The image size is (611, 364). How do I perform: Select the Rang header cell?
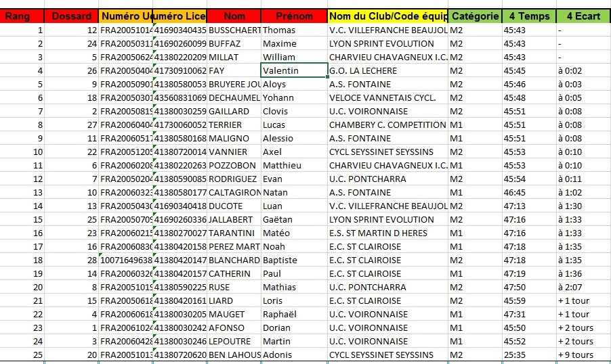coord(22,16)
